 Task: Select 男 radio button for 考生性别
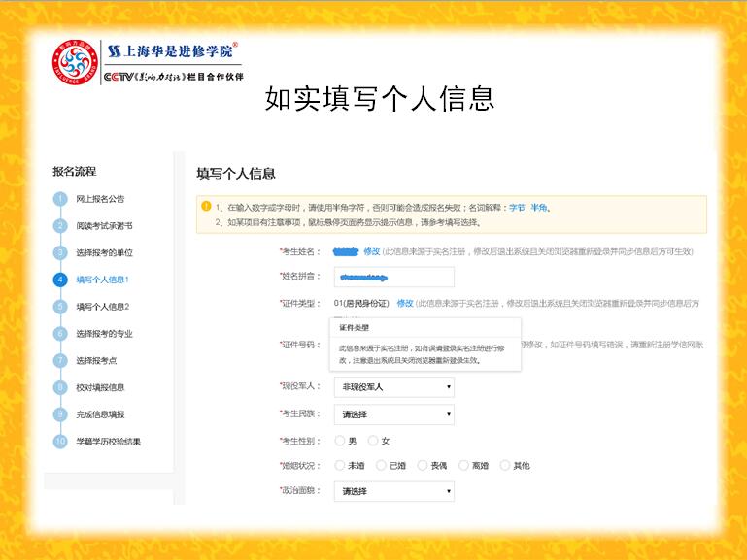click(x=340, y=441)
